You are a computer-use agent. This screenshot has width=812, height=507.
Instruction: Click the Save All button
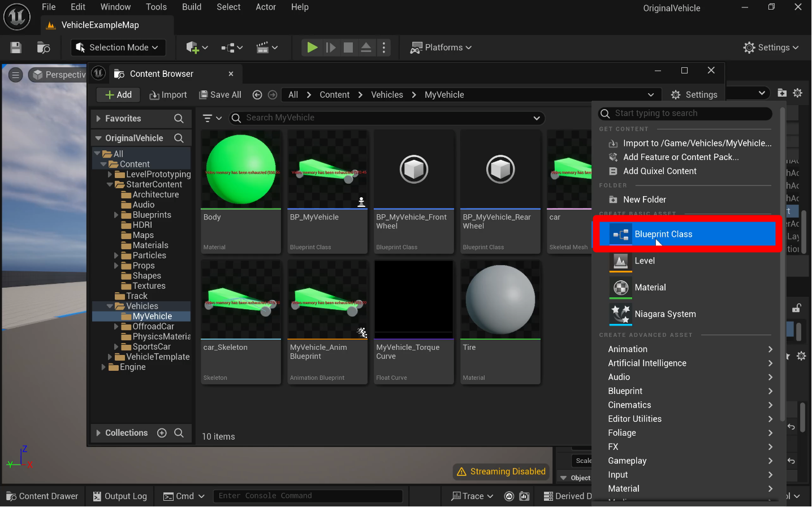pyautogui.click(x=220, y=95)
